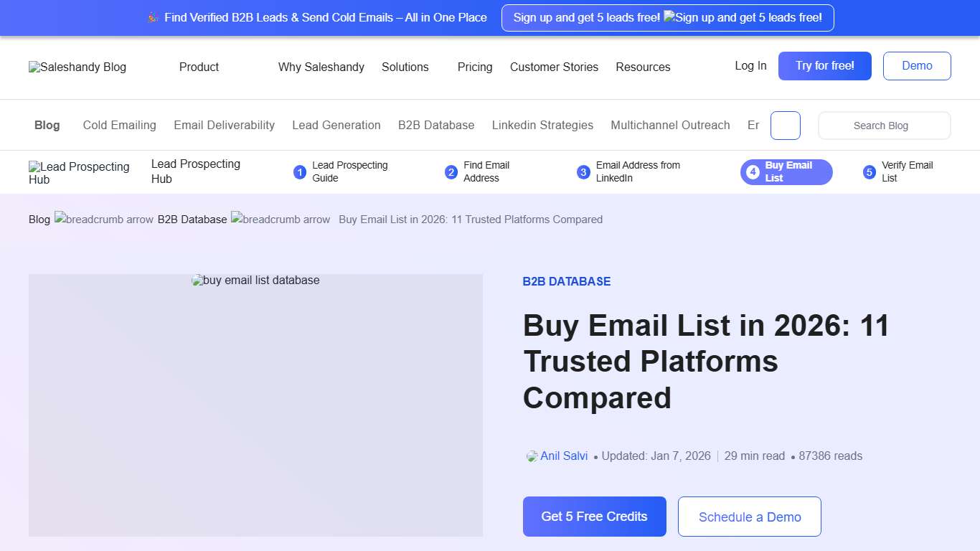Click the small blue box beside Search Blog
Screen dimensions: 980x551
pyautogui.click(x=785, y=126)
